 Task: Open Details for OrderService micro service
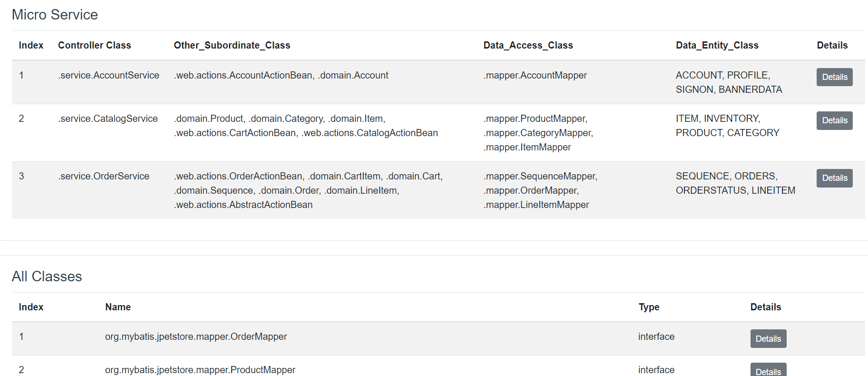834,178
